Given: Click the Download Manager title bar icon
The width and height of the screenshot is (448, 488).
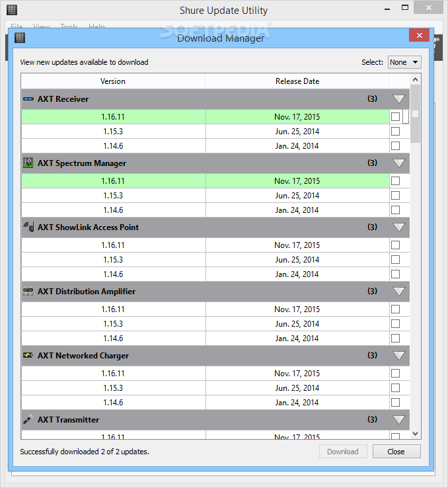Looking at the screenshot, I should click(20, 38).
